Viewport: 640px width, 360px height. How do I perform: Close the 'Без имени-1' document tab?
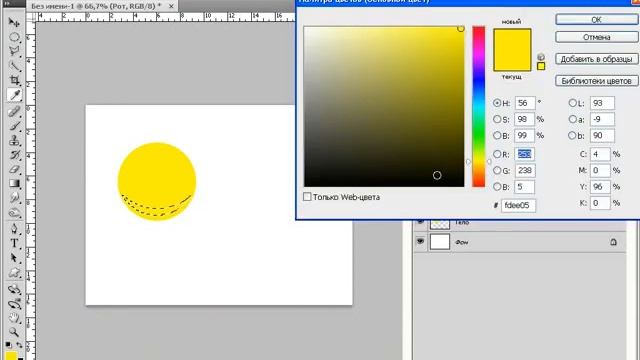pos(171,6)
